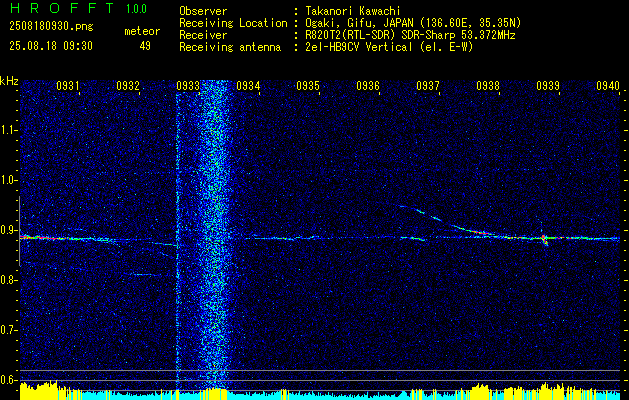Image resolution: width=629 pixels, height=400 pixels.
Task: Click the broadband noise burst after 0933
Action: (216, 233)
